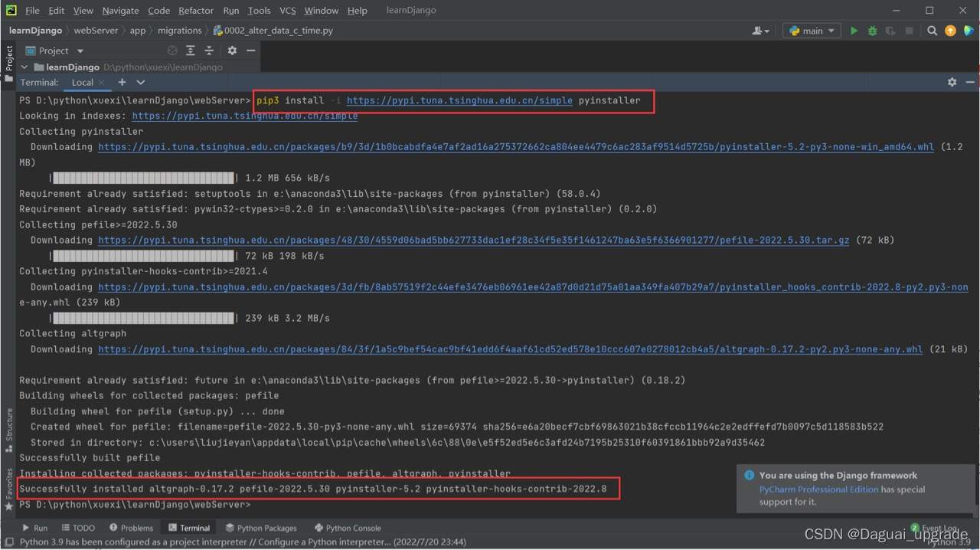Image resolution: width=980 pixels, height=550 pixels.
Task: Open the View menu
Action: pyautogui.click(x=83, y=11)
